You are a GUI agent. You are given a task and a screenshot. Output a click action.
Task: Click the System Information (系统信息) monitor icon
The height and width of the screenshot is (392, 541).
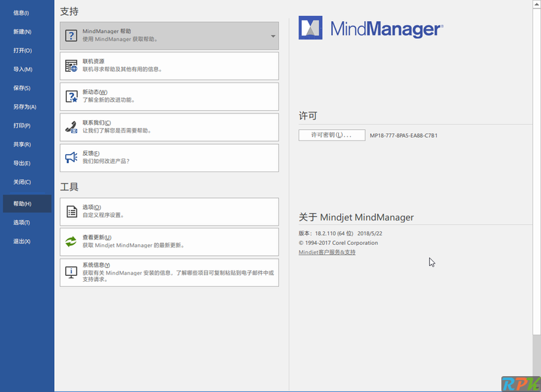[x=71, y=273]
